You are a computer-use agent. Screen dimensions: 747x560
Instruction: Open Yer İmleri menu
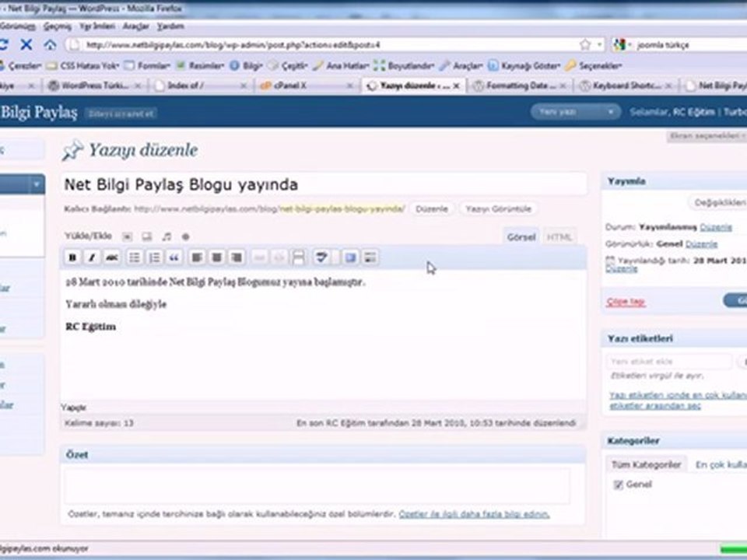click(x=96, y=26)
